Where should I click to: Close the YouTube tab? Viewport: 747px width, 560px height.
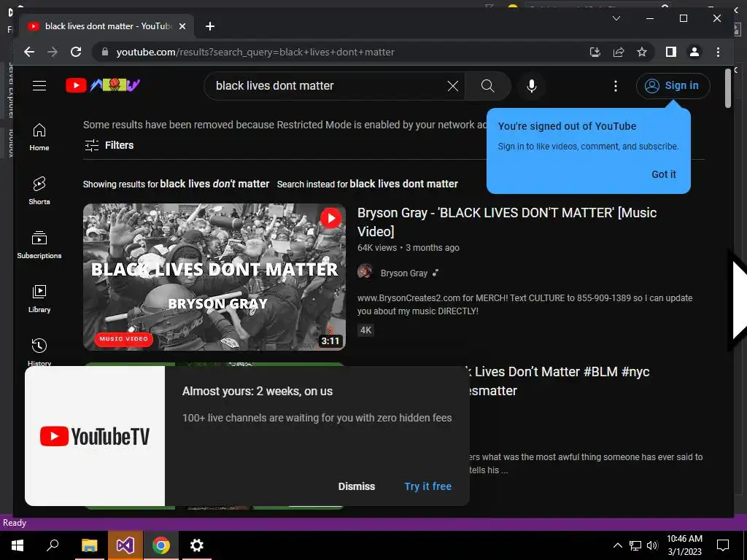[x=182, y=26]
